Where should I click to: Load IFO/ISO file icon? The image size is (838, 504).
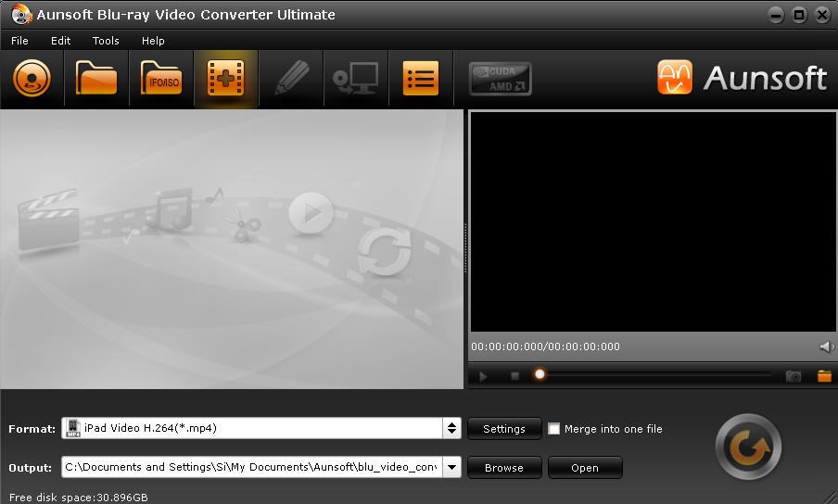point(161,79)
